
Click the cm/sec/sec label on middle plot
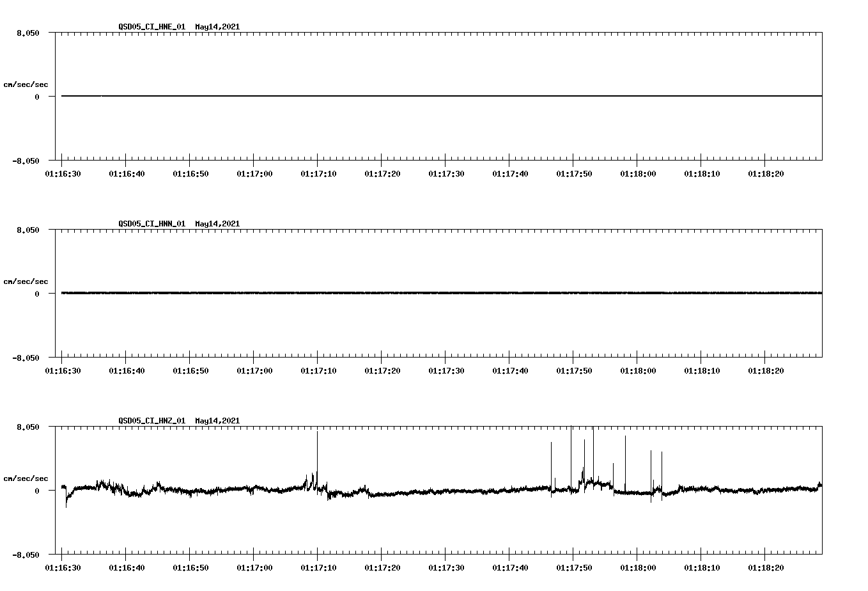[27, 281]
